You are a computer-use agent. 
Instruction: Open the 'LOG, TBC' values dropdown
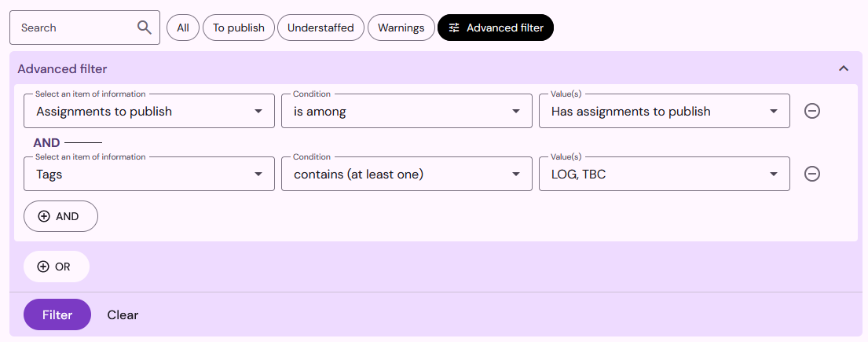pyautogui.click(x=665, y=174)
